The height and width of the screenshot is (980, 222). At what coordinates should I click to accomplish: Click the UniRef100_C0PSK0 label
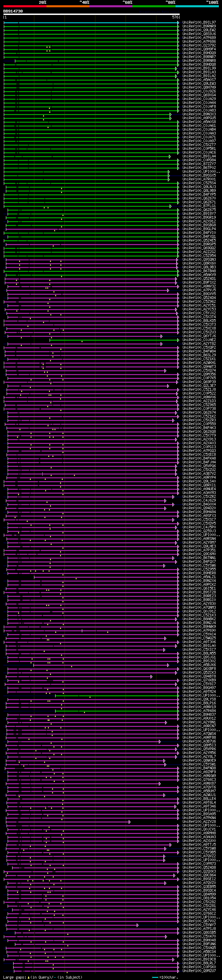coord(199,967)
